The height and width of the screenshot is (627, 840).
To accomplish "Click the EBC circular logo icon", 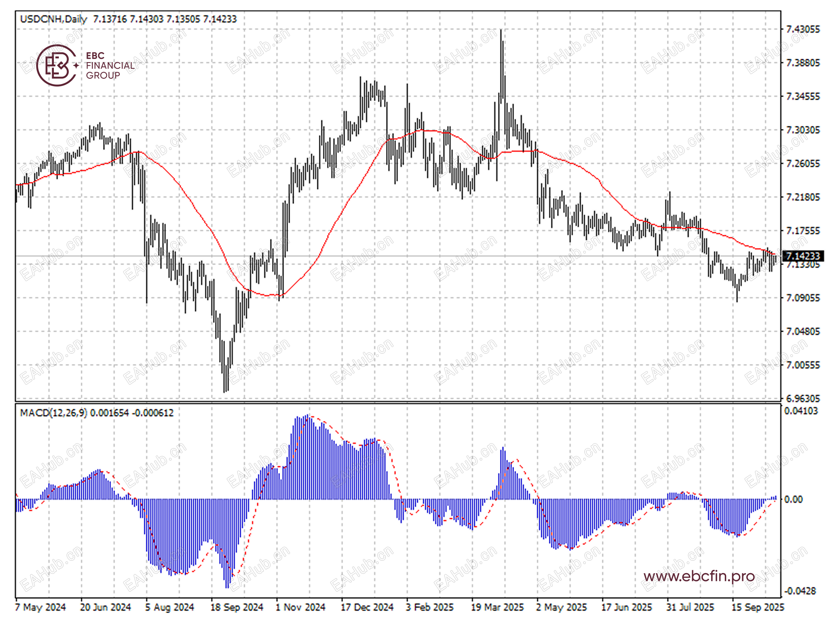I will (x=56, y=65).
